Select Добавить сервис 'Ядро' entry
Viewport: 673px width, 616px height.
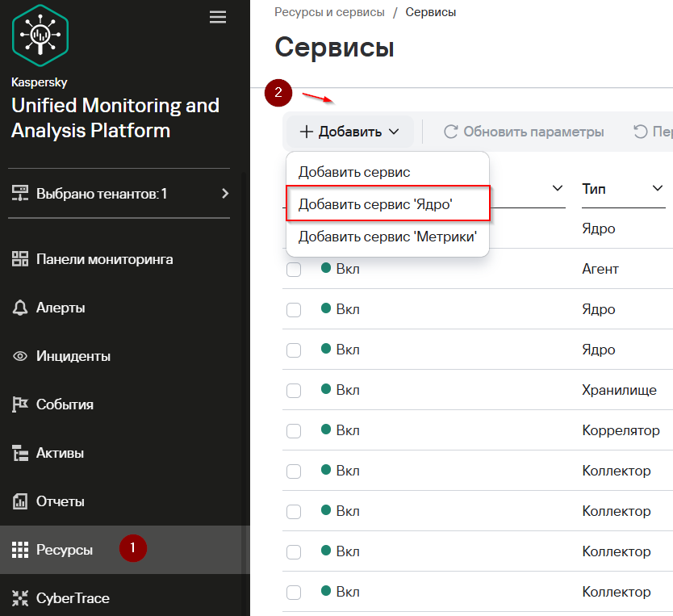387,204
